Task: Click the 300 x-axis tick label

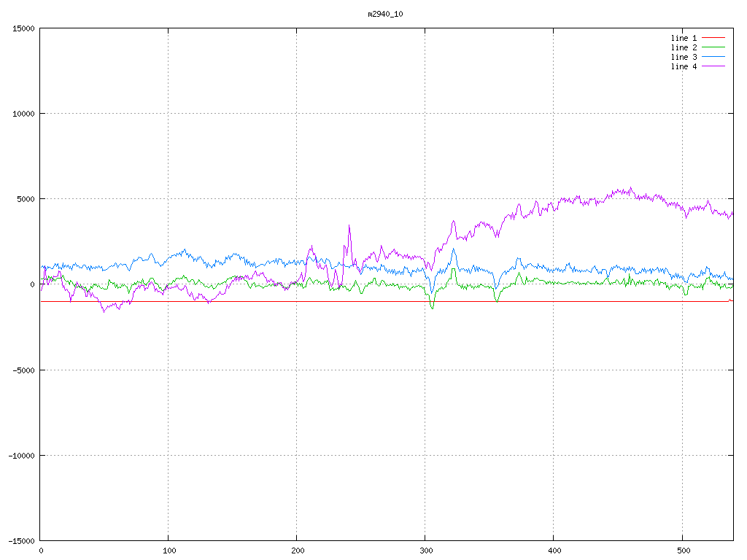Action: [x=425, y=551]
